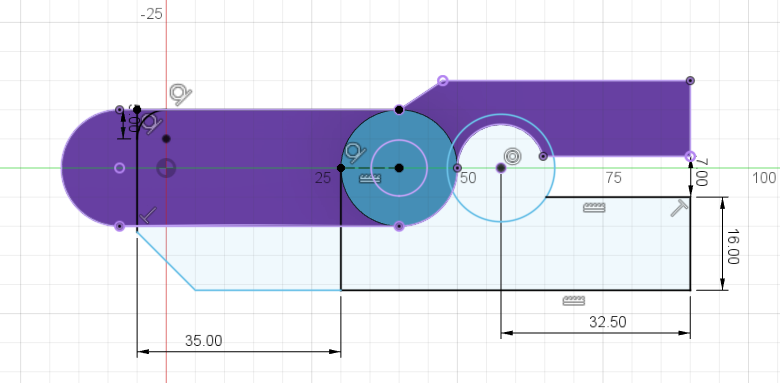Screen dimensions: 780x383
Task: Edit the 16.00 vertical dimension value
Action: pyautogui.click(x=733, y=247)
